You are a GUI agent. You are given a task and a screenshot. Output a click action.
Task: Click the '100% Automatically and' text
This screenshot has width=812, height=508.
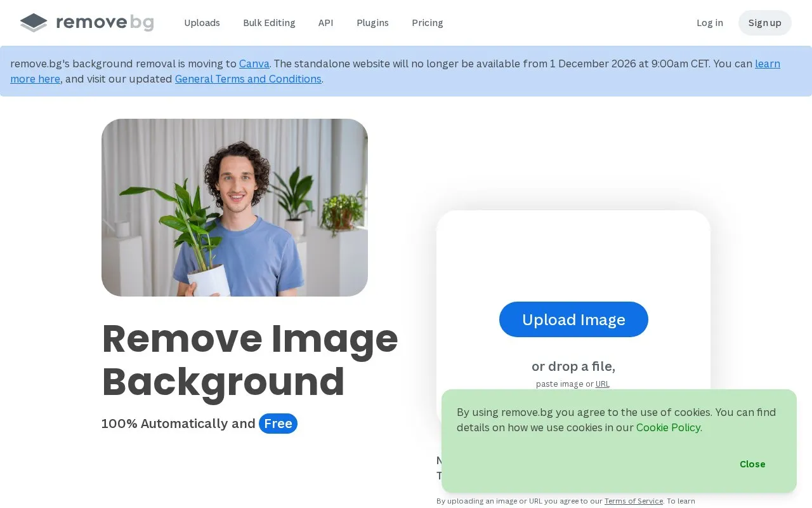point(178,424)
